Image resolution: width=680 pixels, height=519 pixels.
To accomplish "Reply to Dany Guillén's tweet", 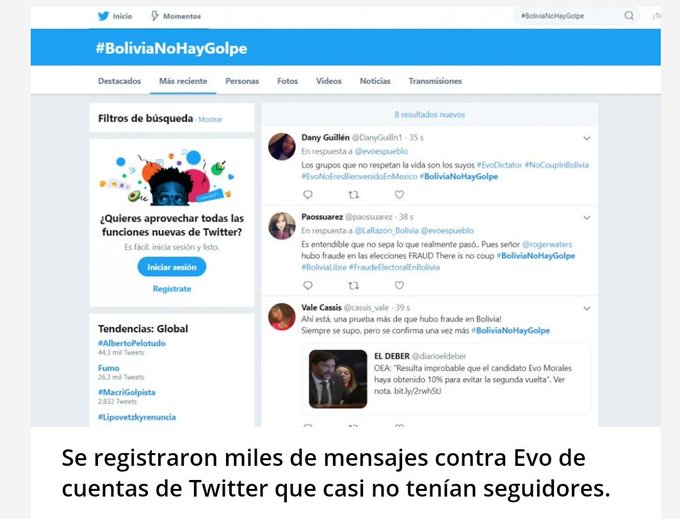I will 308,195.
